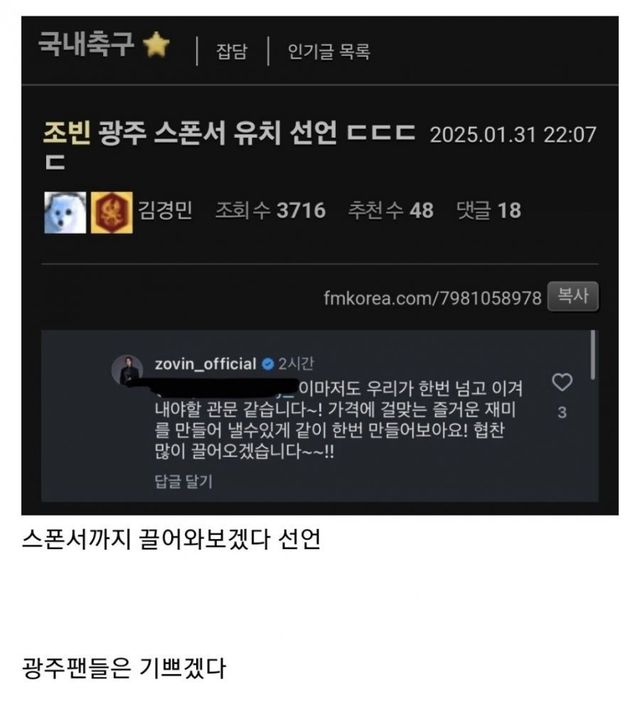Click the gold star favorite icon
Image resolution: width=640 pixels, height=709 pixels.
pyautogui.click(x=156, y=44)
